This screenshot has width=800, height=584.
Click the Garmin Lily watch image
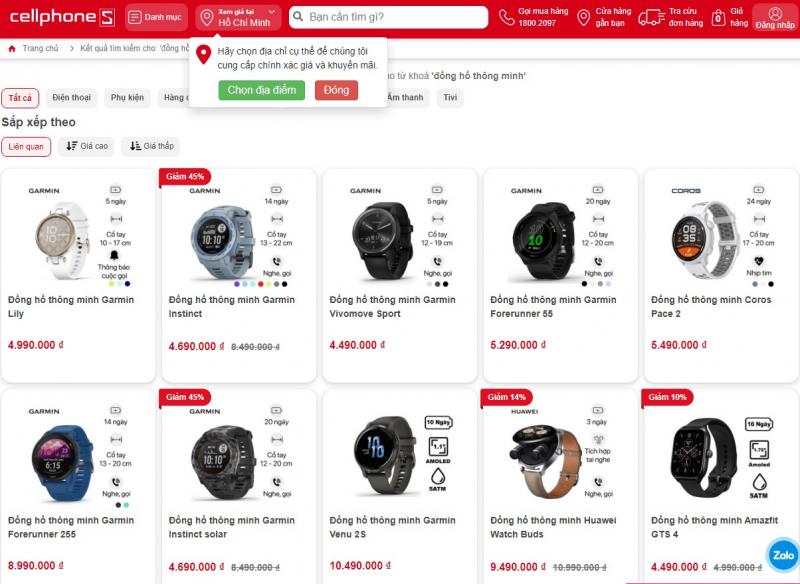pyautogui.click(x=61, y=240)
